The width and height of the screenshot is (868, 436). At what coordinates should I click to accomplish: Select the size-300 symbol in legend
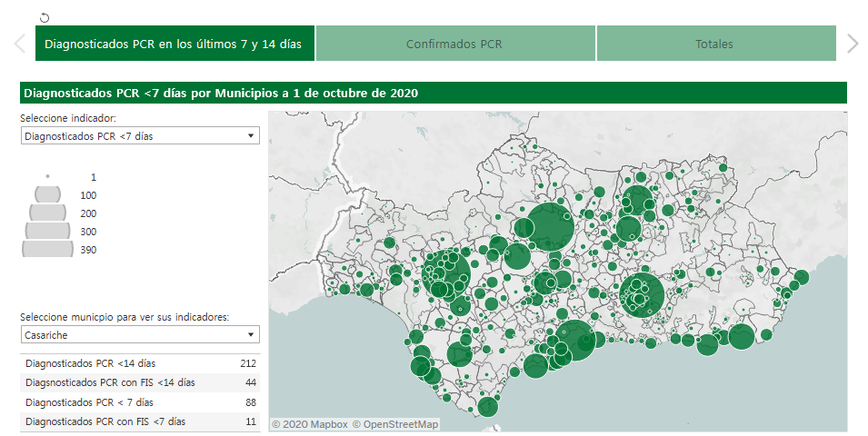(x=47, y=231)
